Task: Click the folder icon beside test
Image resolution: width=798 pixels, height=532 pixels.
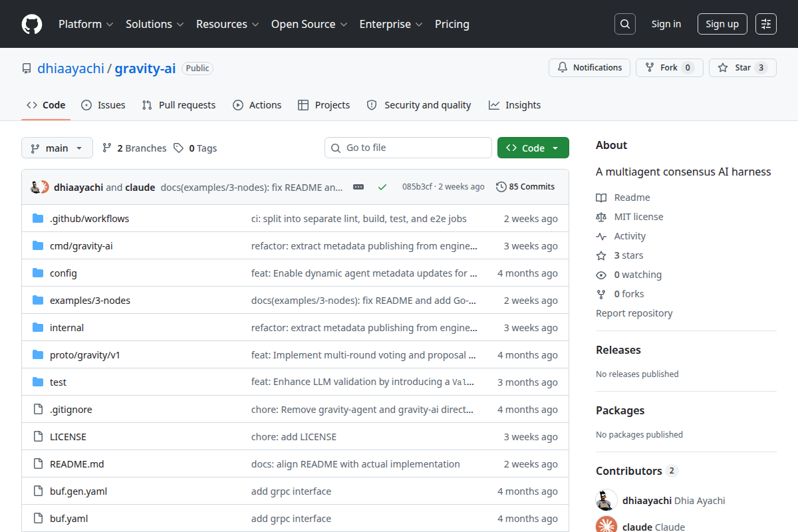Action: (38, 382)
